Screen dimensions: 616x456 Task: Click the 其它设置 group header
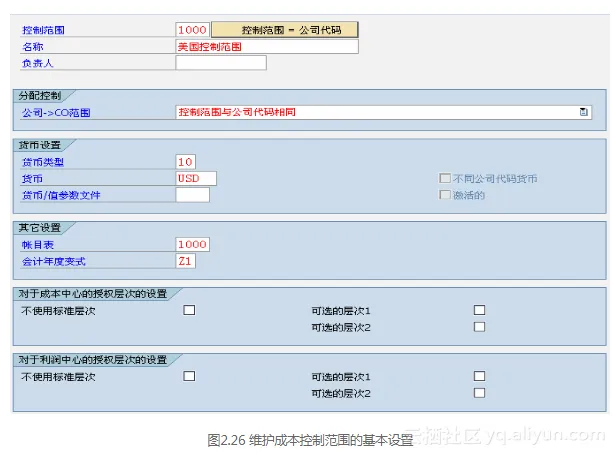[40, 227]
